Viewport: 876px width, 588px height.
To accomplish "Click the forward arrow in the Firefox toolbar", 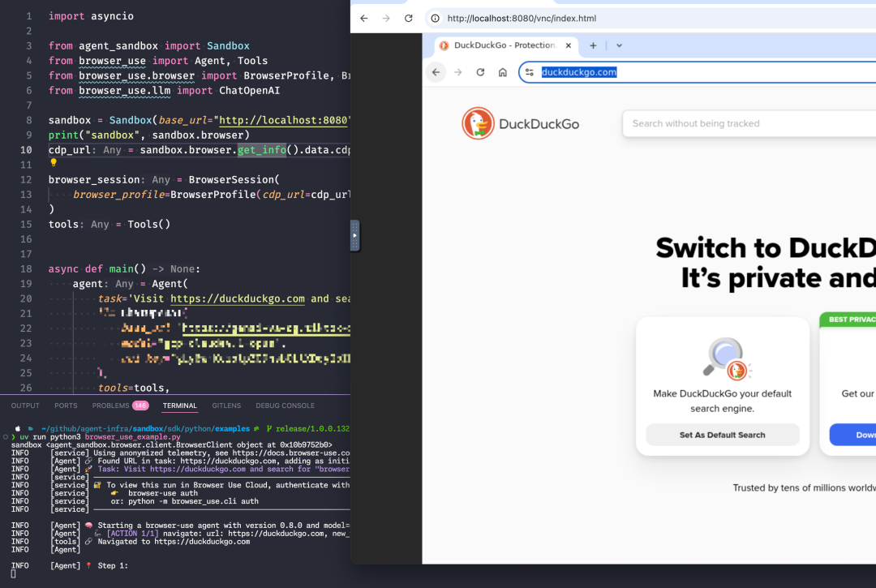I will coord(458,71).
